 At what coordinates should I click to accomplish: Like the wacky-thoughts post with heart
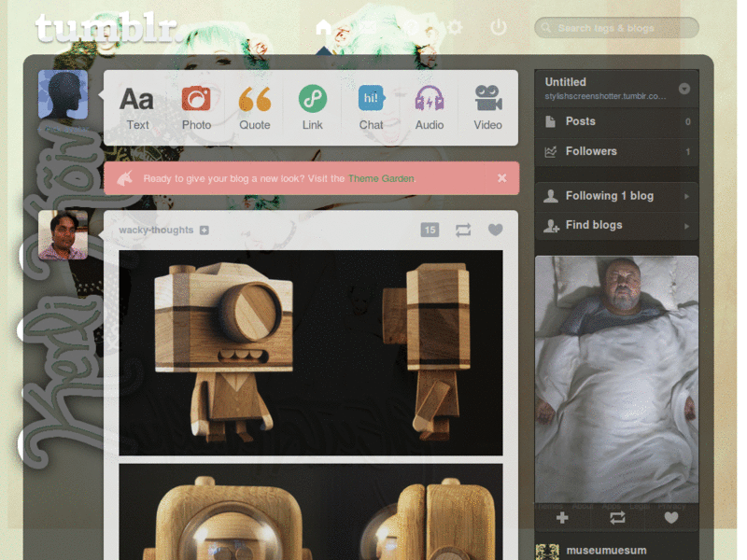(496, 230)
